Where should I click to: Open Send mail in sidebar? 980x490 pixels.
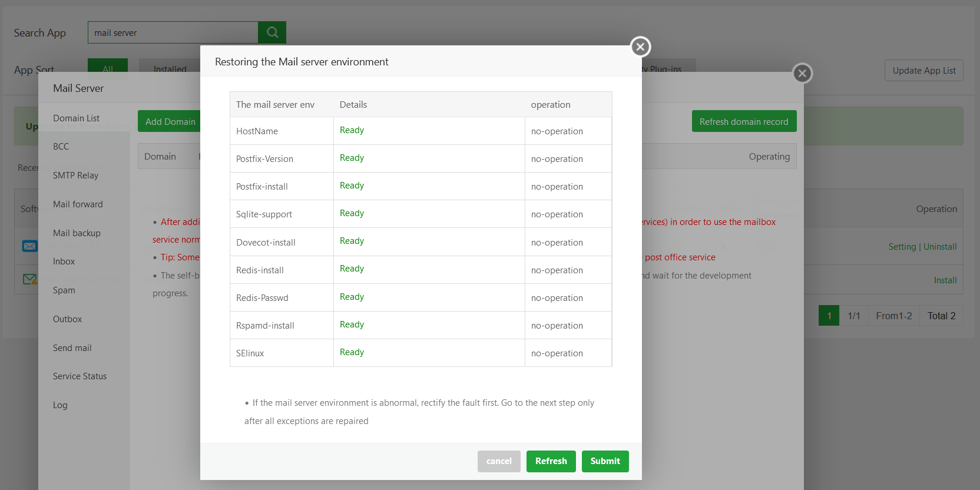(x=72, y=348)
